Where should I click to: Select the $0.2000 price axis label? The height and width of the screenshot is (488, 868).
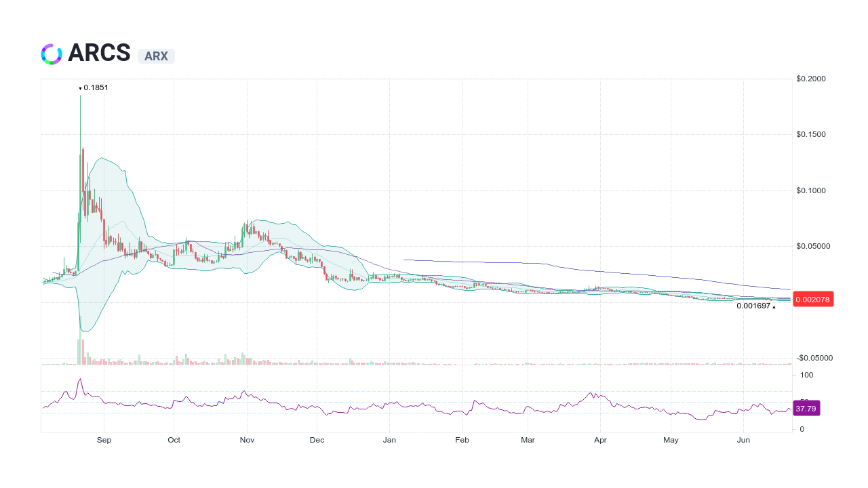coord(810,78)
